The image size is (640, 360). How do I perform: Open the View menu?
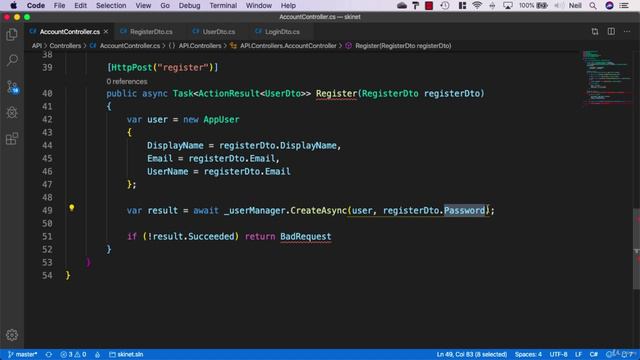[x=143, y=6]
